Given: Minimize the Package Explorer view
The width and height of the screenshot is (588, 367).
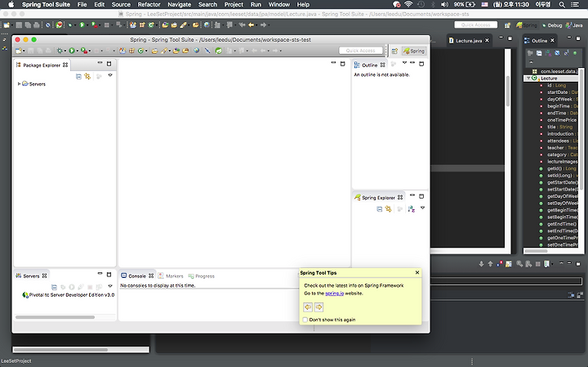Looking at the screenshot, I should tap(100, 63).
